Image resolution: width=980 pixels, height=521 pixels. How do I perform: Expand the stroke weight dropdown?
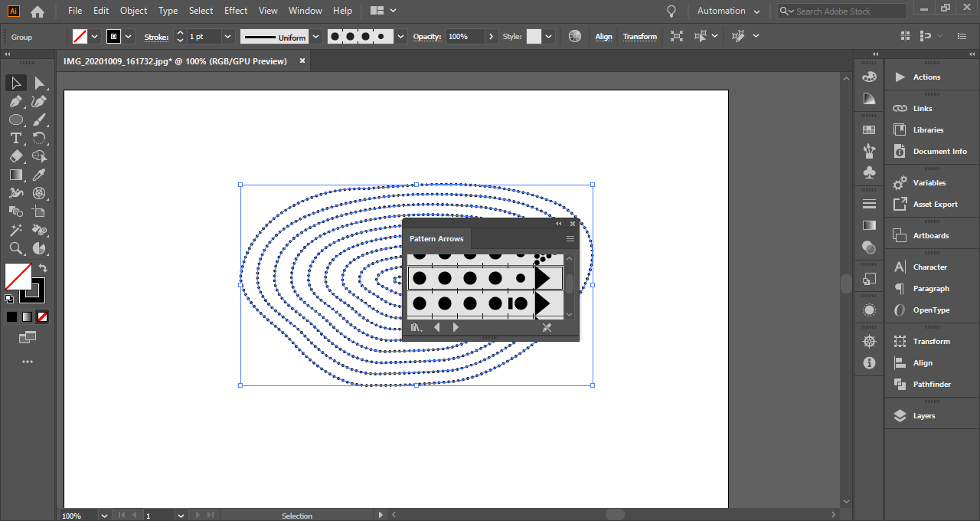click(227, 36)
